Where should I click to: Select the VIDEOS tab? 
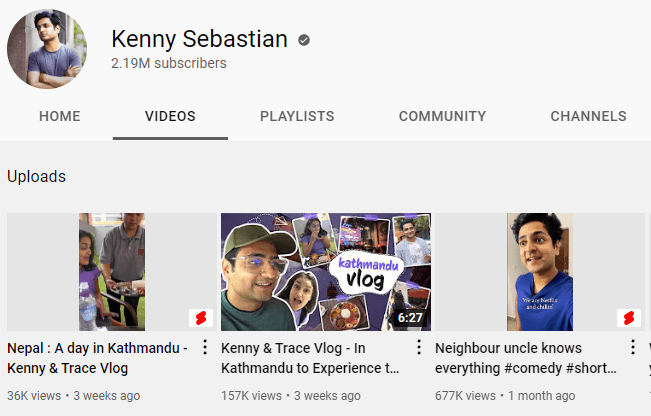(x=170, y=116)
